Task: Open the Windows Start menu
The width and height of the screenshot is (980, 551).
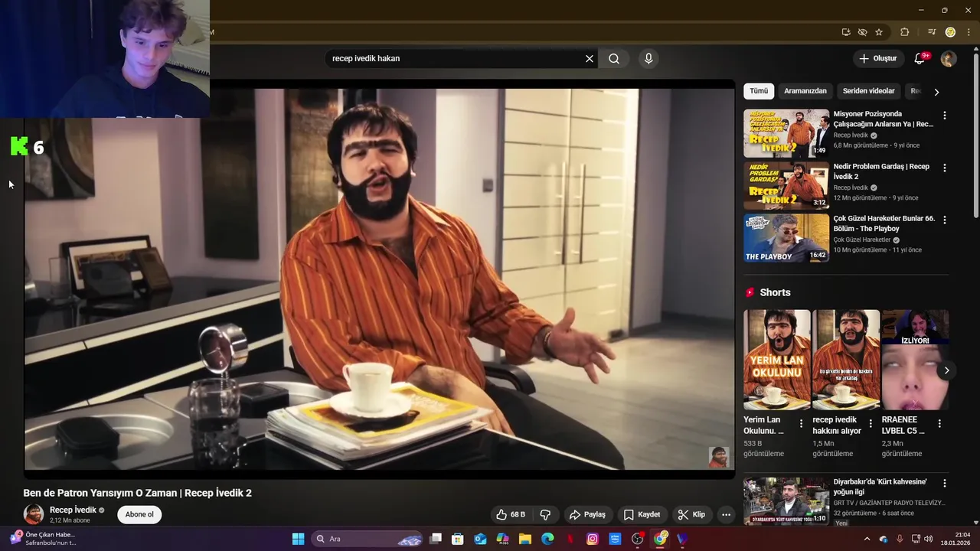Action: click(x=299, y=539)
